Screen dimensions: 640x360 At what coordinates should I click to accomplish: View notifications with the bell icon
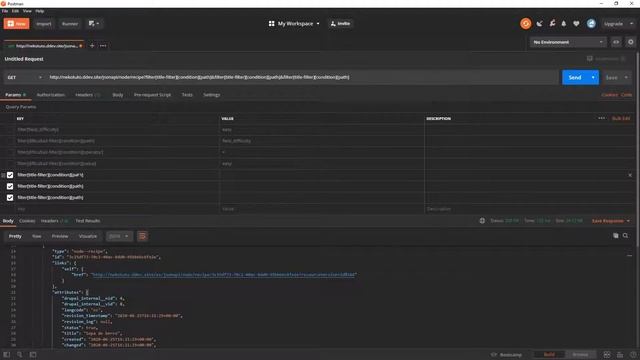[x=564, y=24]
